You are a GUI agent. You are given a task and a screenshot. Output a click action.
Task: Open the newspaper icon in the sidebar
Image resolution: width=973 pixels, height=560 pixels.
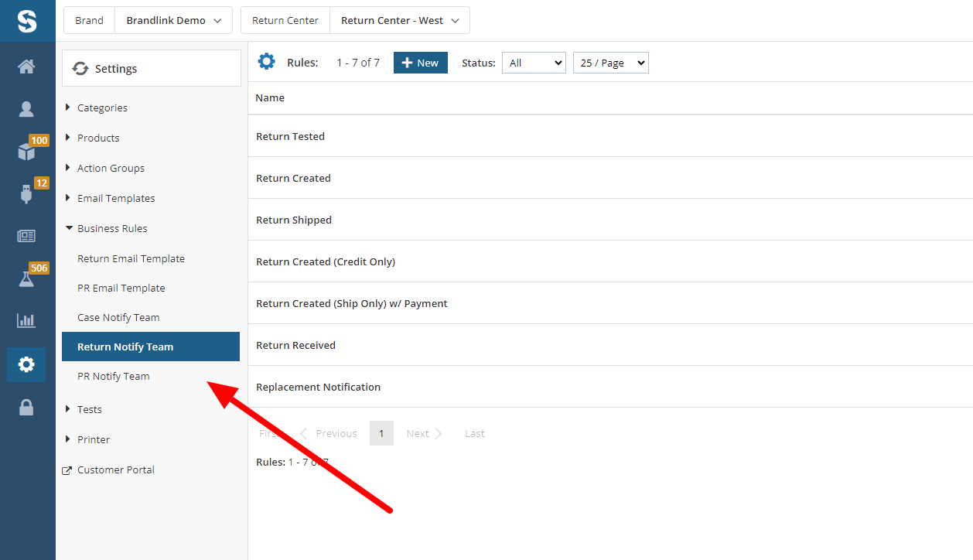27,237
